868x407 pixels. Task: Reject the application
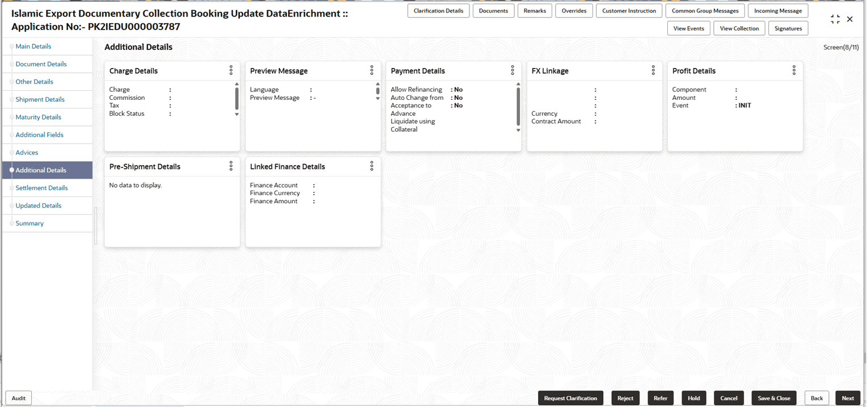[625, 398]
